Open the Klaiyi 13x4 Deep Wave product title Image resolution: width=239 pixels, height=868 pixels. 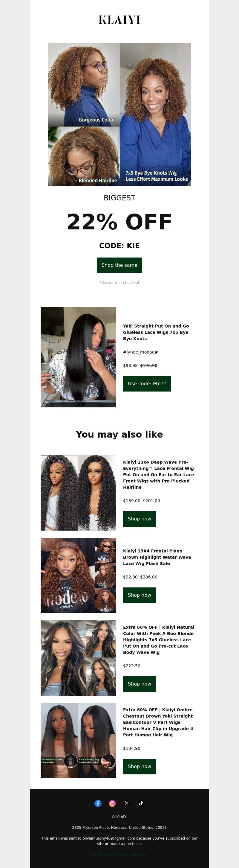click(159, 475)
